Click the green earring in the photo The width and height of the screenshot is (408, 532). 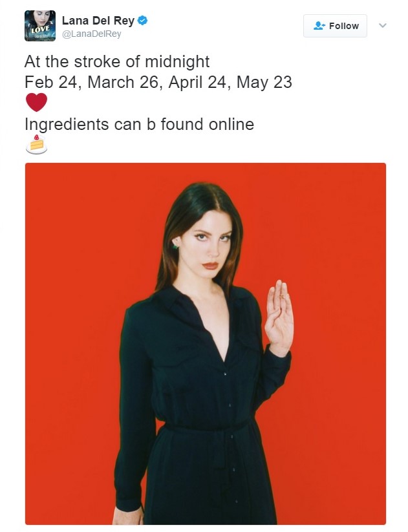176,246
